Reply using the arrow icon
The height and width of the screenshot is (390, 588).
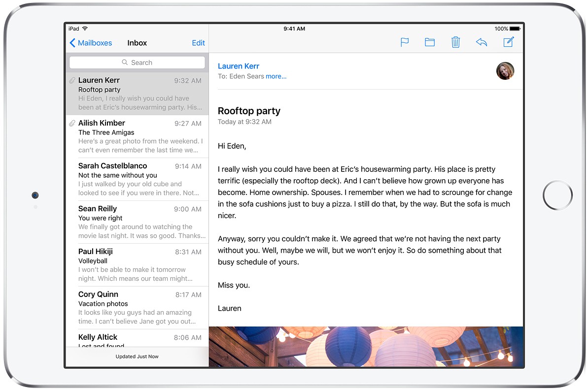click(x=482, y=42)
